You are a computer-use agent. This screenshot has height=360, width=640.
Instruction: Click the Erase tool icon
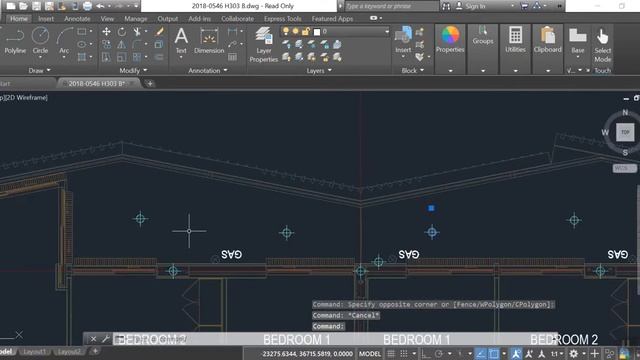point(159,31)
